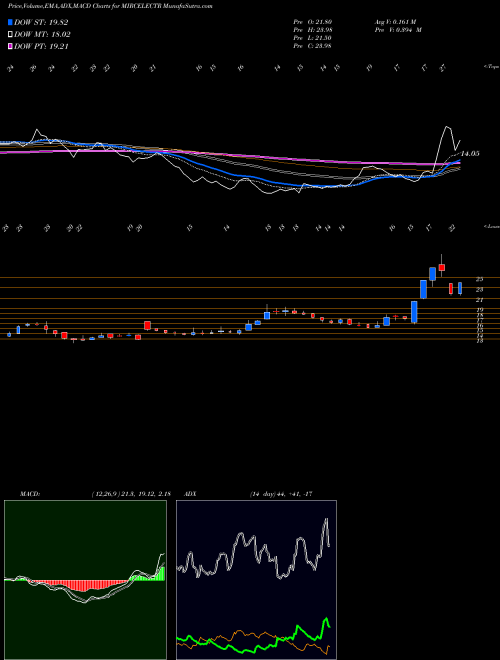Open the green MACD histogram chart panel
This screenshot has width=500, height=660.
[x=85, y=580]
